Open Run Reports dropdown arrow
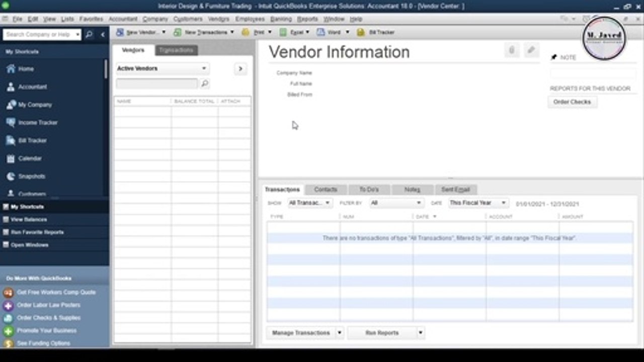The image size is (644, 362). (420, 333)
